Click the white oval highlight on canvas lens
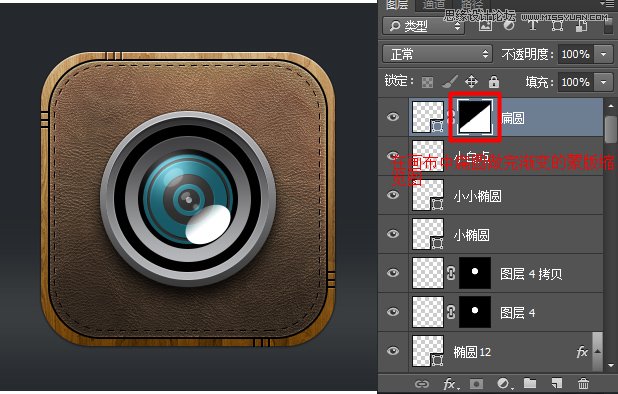Image resolution: width=618 pixels, height=394 pixels. point(208,224)
